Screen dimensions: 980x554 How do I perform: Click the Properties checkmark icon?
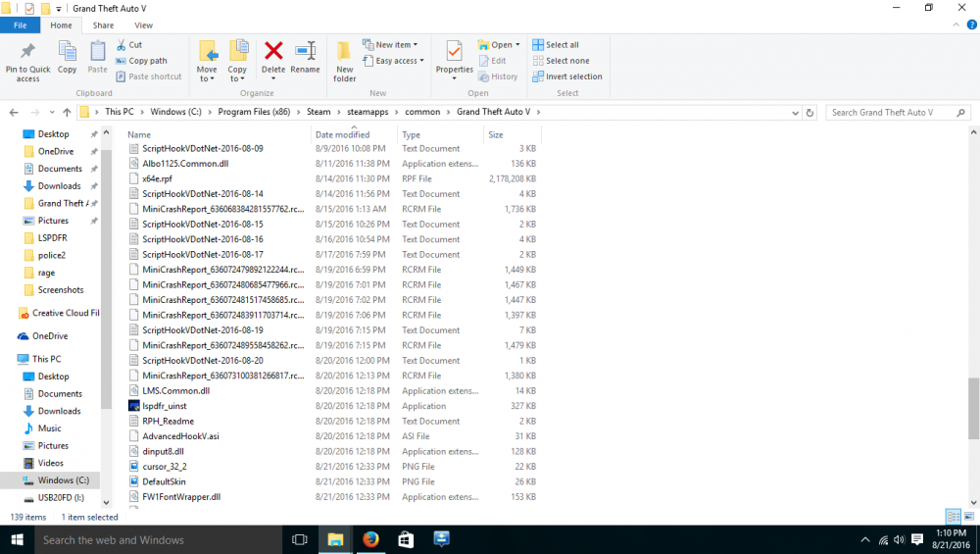455,51
